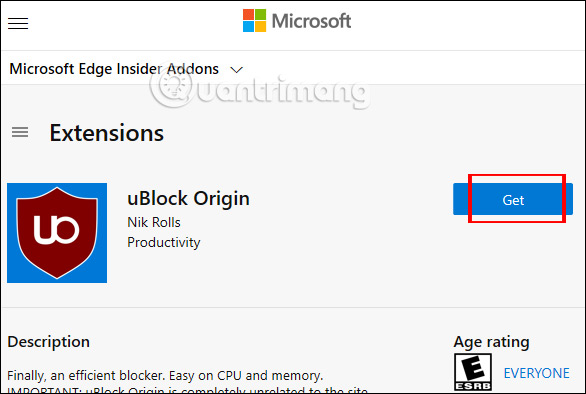Click the colored Microsoft four-square logo
This screenshot has height=394, width=586.
255,21
